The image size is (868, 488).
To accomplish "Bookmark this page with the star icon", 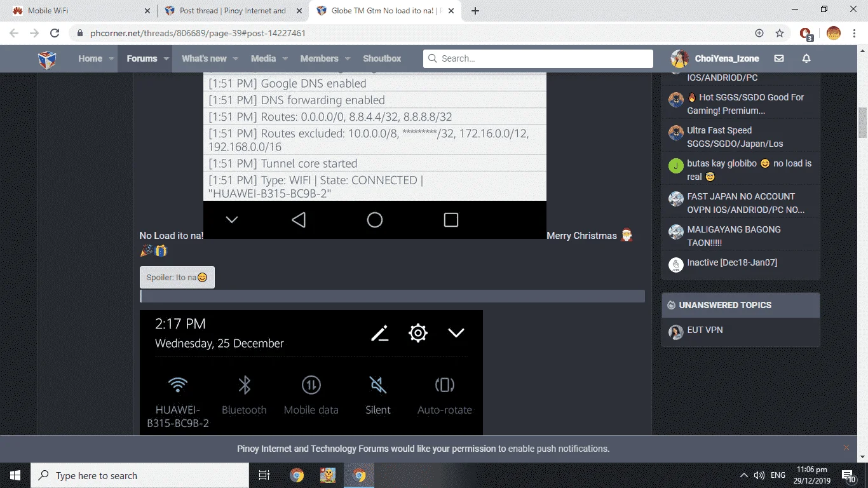I will [780, 33].
